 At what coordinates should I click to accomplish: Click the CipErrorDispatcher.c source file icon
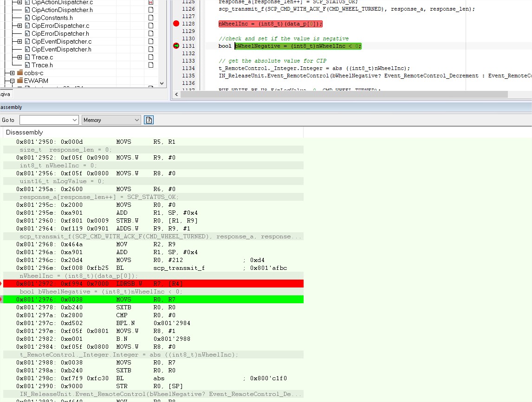click(x=27, y=26)
